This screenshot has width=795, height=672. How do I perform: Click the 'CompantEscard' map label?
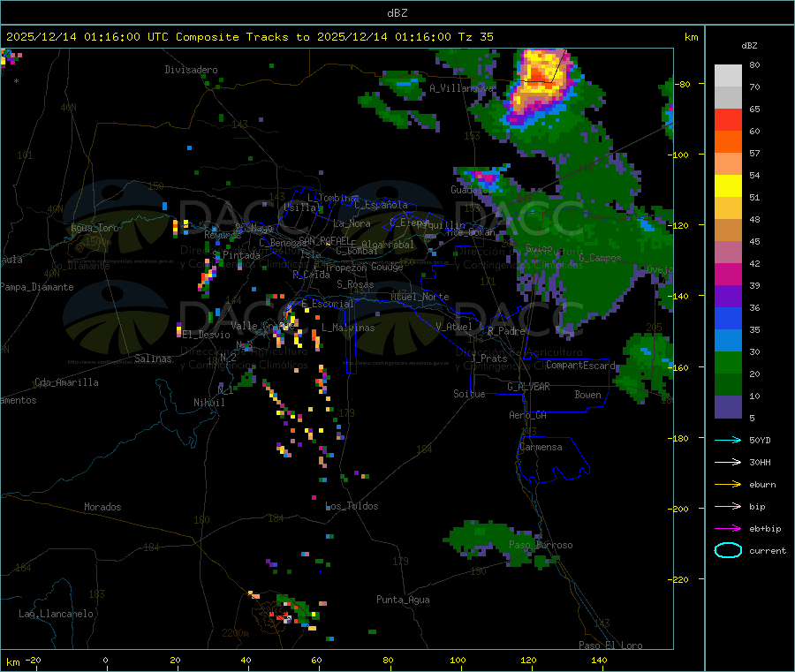coord(580,365)
